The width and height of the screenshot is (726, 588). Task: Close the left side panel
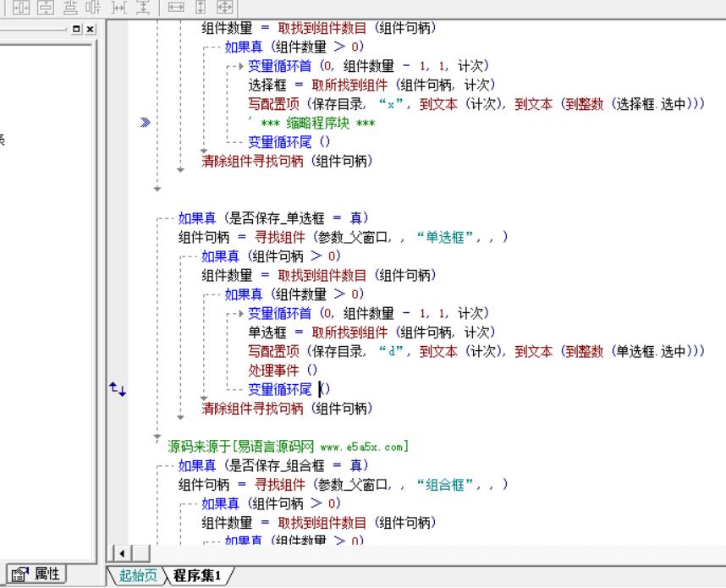(91, 29)
